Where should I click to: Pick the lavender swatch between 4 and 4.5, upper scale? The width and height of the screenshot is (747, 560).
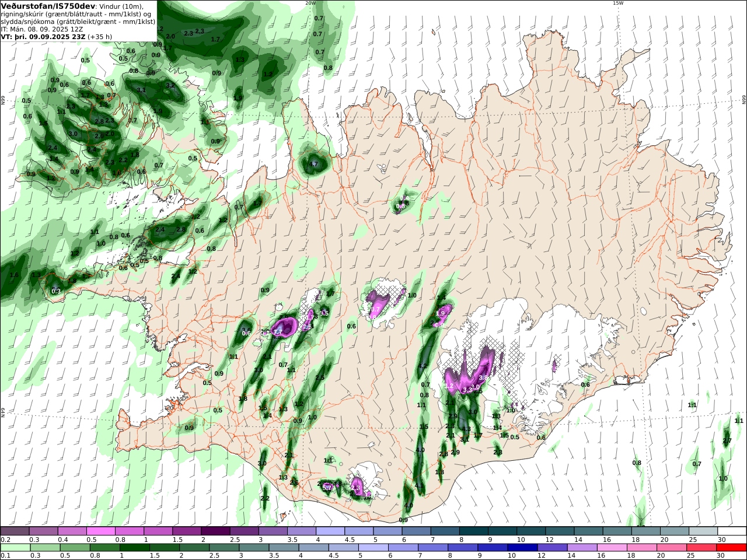point(330,531)
